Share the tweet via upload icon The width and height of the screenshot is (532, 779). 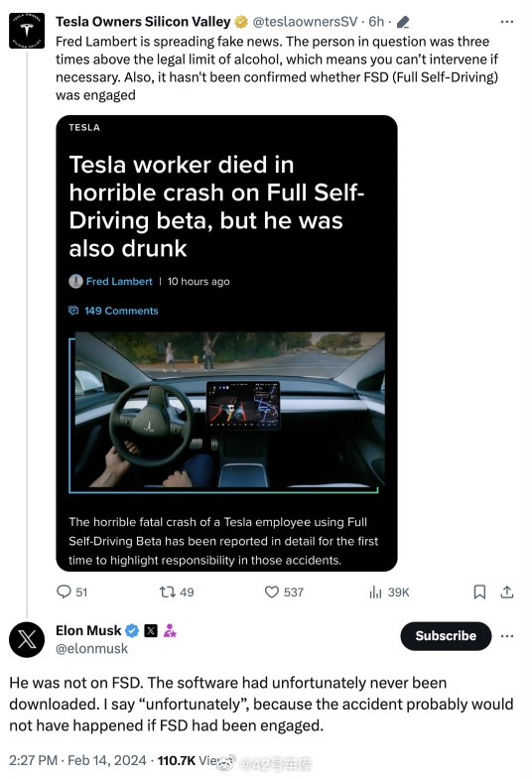tap(506, 591)
